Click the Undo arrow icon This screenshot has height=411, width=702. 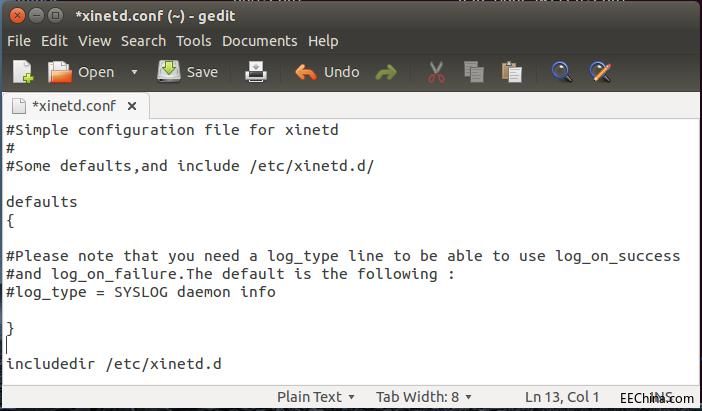pyautogui.click(x=306, y=72)
